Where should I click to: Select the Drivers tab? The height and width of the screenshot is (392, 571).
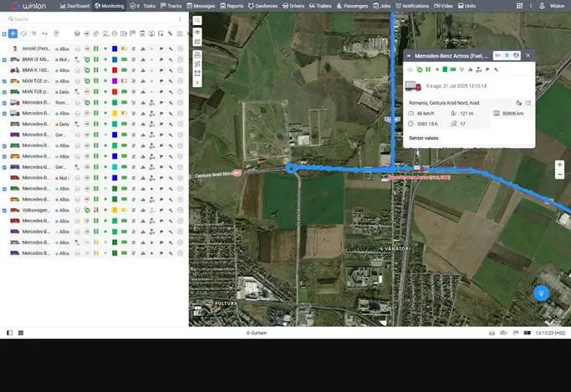293,6
